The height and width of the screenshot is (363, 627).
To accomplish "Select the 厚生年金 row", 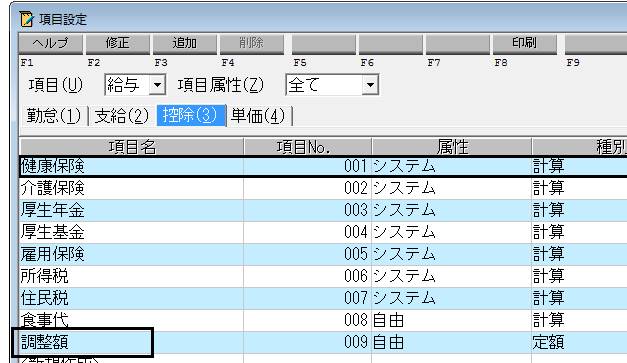I will click(x=323, y=210).
